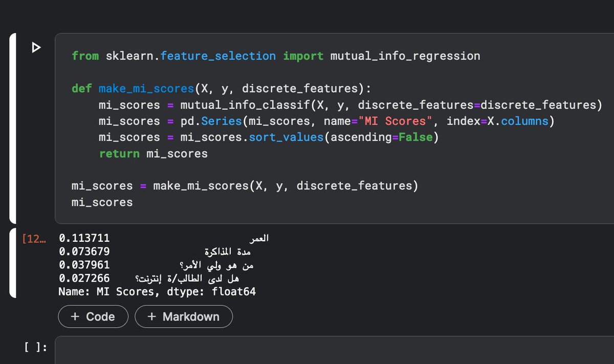The image size is (614, 364).
Task: Click the output value 0.073679
Action: 84,252
